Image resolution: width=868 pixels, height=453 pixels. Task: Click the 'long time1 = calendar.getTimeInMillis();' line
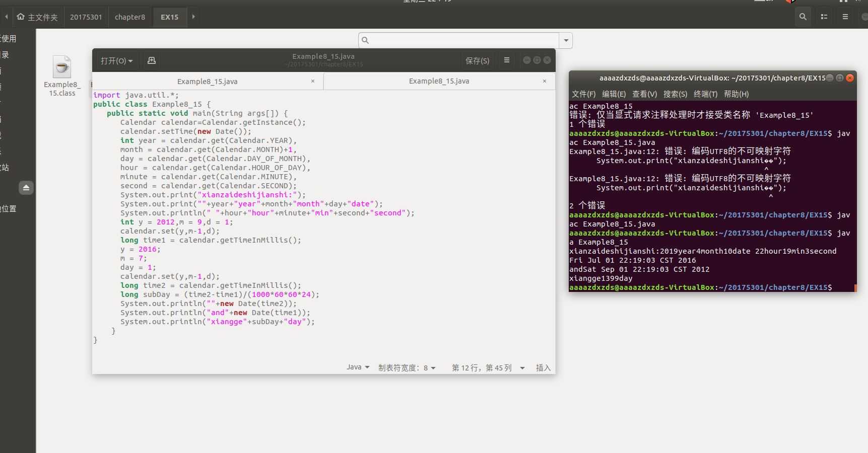coord(211,240)
